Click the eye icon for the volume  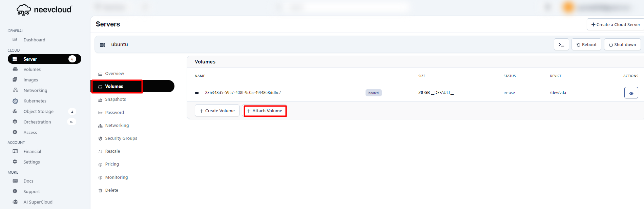tap(631, 93)
